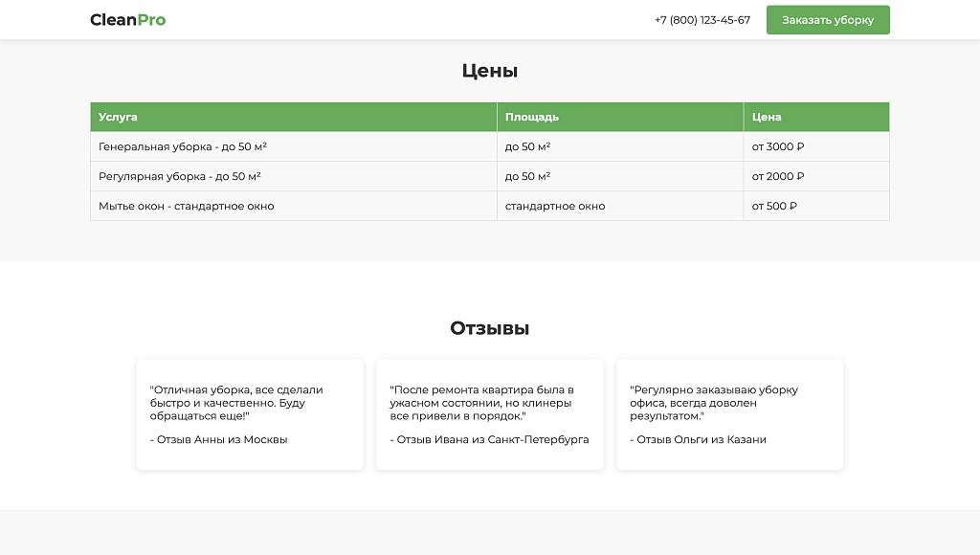
Task: Click the "Цены" section heading
Action: 489,70
